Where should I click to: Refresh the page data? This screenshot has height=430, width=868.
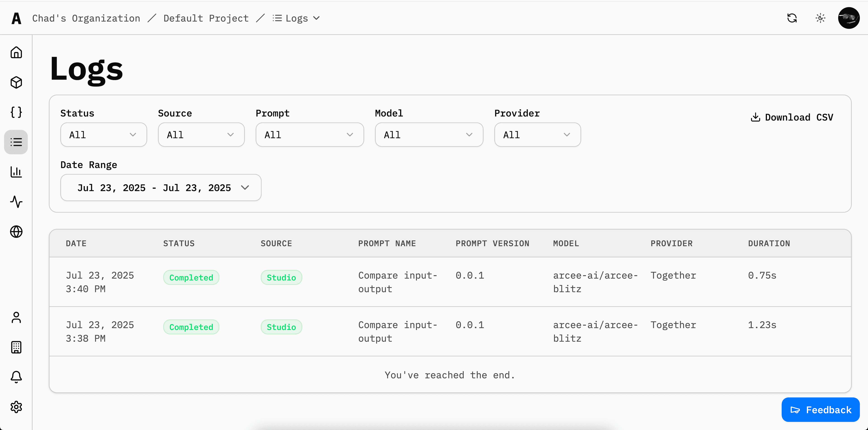(x=792, y=18)
